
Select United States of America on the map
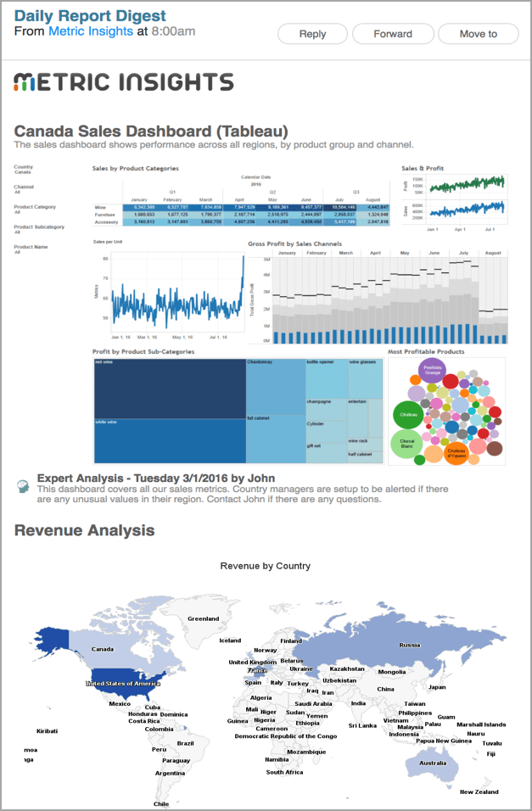(x=123, y=683)
